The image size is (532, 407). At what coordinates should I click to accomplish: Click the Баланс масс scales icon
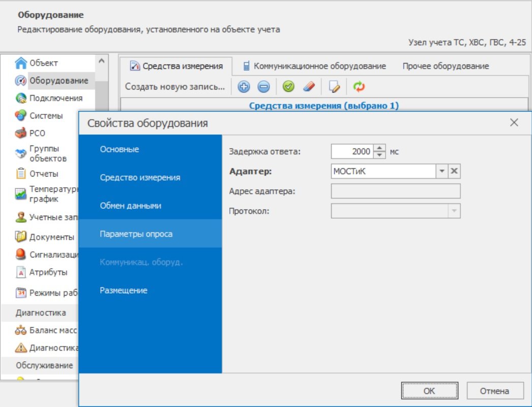21,330
